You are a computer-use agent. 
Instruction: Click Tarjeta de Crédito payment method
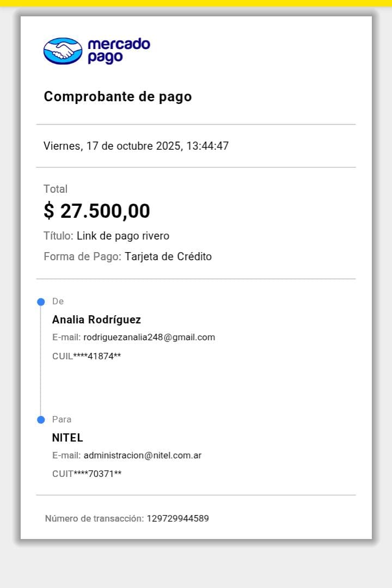click(168, 256)
